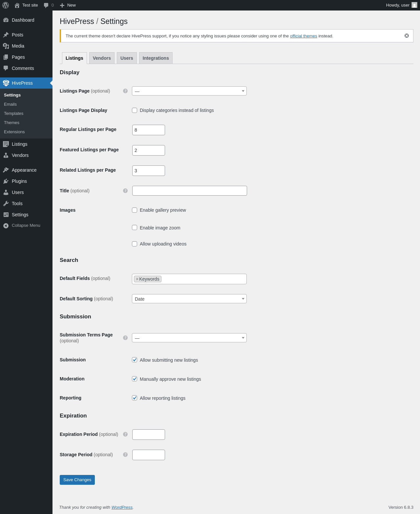This screenshot has height=514, width=420.
Task: Click help icon next to Title field
Action: (x=125, y=191)
